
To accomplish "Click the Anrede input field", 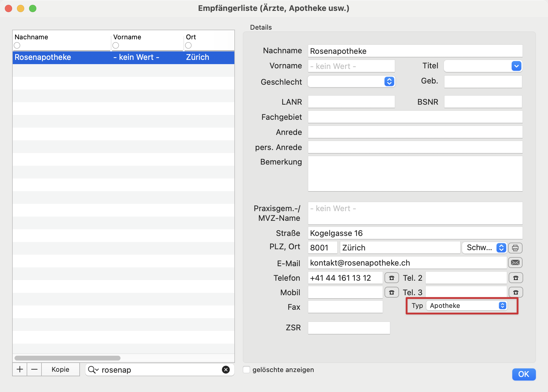I will coord(415,132).
